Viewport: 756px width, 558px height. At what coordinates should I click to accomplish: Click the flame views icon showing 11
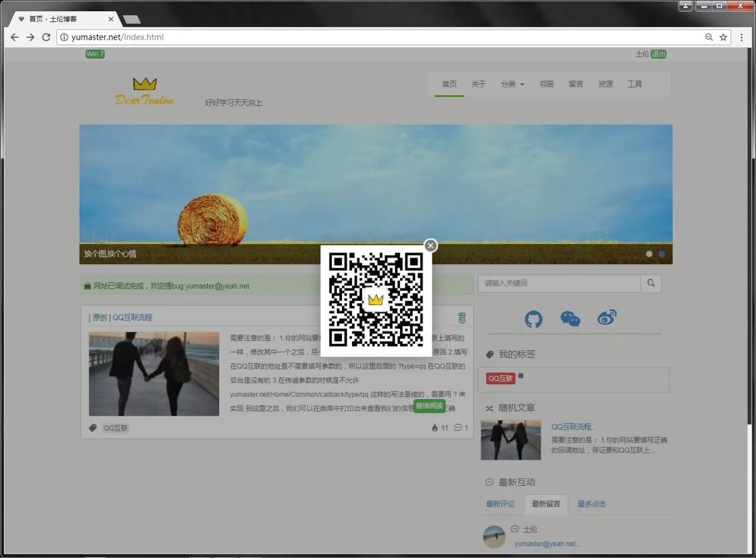coord(435,428)
